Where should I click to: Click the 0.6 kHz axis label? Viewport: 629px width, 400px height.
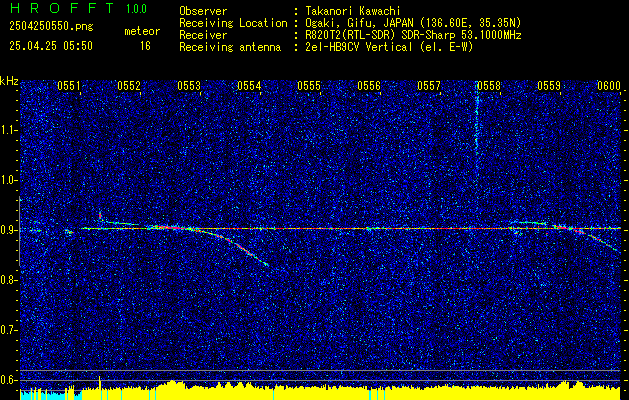click(8, 380)
